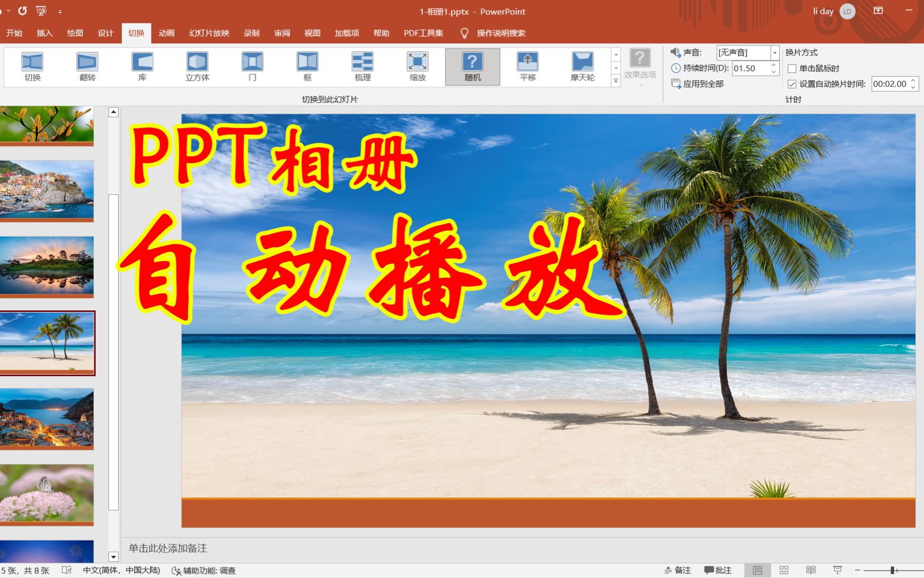Increase 持续时间 duration with up stepper
The image size is (924, 578).
pyautogui.click(x=774, y=65)
